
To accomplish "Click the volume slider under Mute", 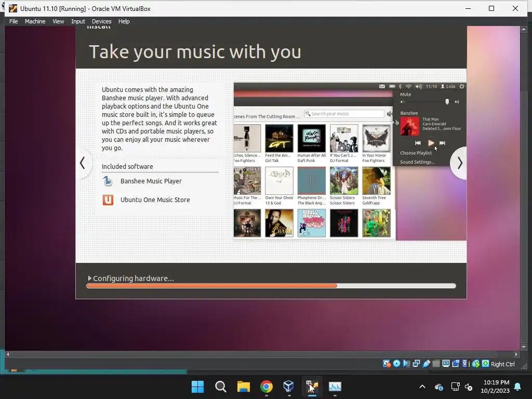I will pos(429,102).
